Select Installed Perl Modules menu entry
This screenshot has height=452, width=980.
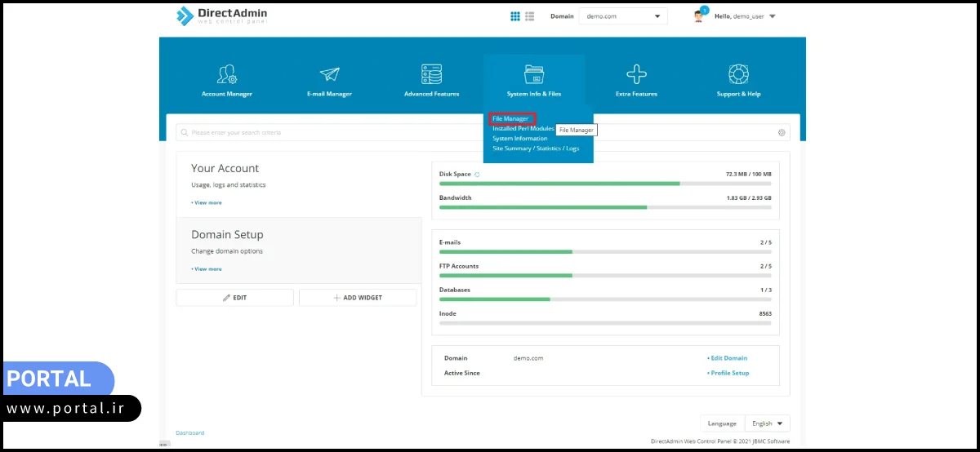(523, 128)
